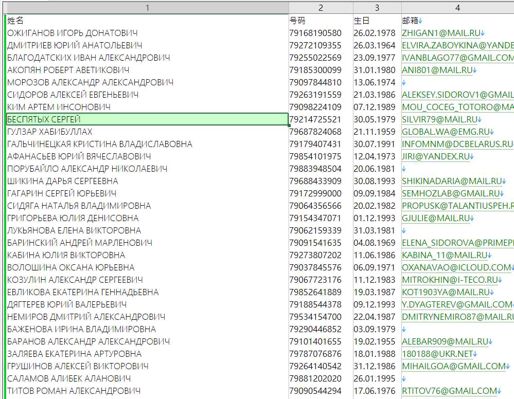Click the number 79290446852

(315, 329)
